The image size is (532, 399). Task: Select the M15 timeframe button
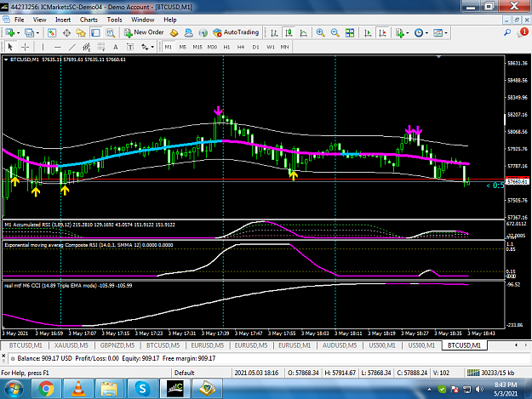point(197,47)
